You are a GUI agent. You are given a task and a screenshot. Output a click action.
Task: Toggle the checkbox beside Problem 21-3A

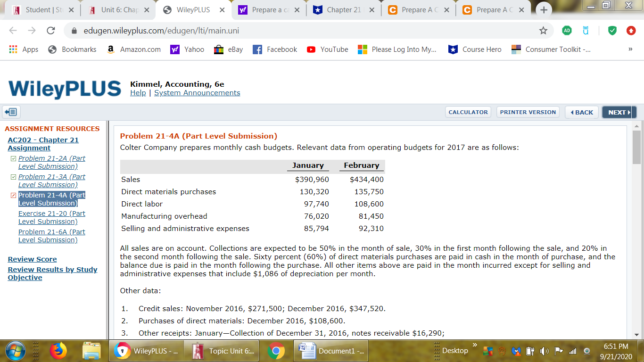(13, 177)
